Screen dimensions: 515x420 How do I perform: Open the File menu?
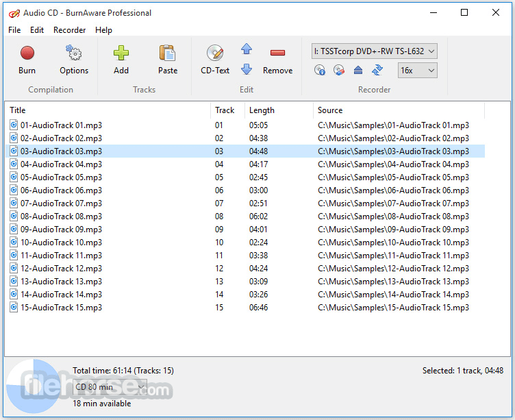point(14,30)
